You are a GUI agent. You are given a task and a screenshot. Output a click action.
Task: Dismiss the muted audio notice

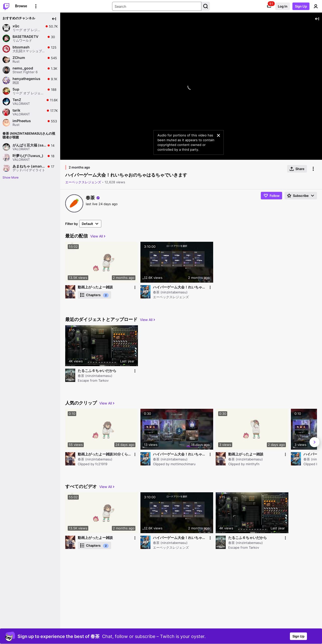click(x=218, y=135)
